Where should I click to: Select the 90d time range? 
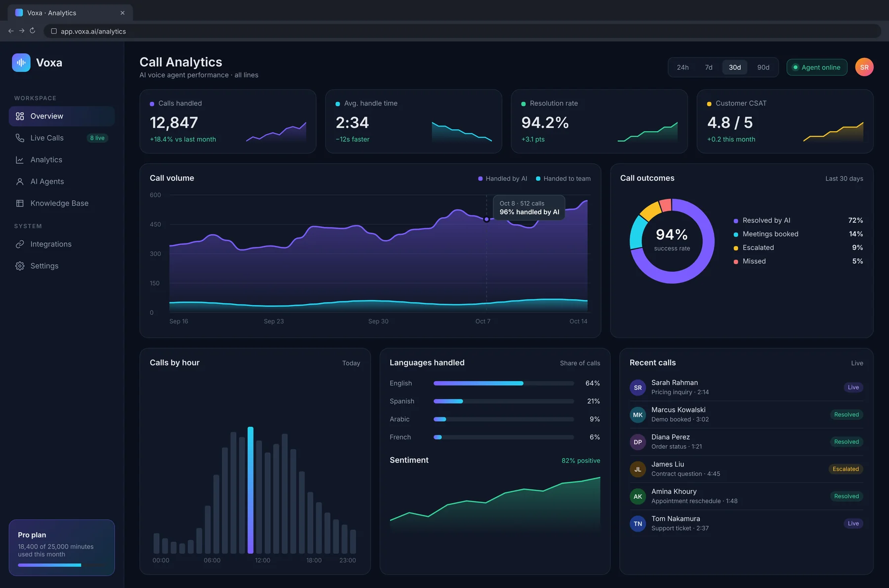[763, 67]
